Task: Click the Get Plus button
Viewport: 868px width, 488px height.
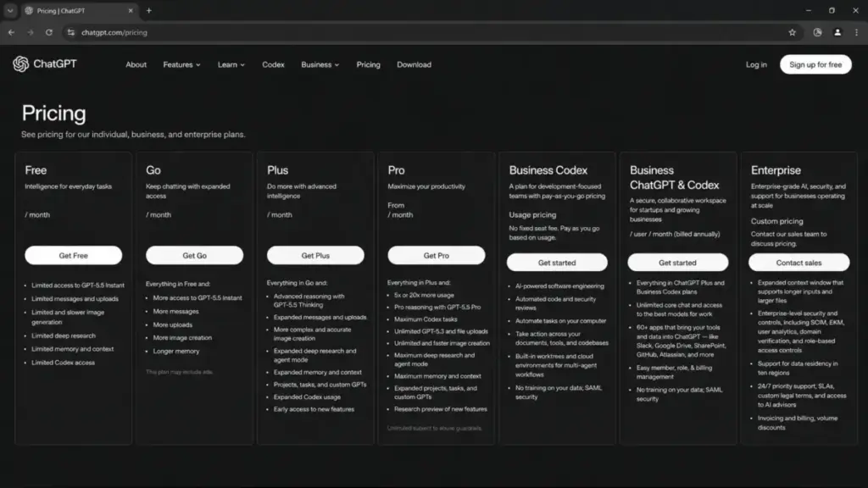Action: pyautogui.click(x=315, y=256)
